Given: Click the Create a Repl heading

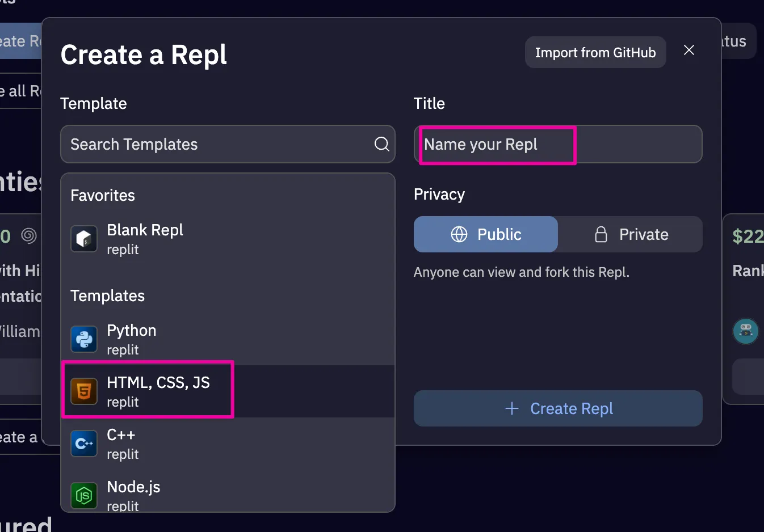Looking at the screenshot, I should [x=144, y=55].
